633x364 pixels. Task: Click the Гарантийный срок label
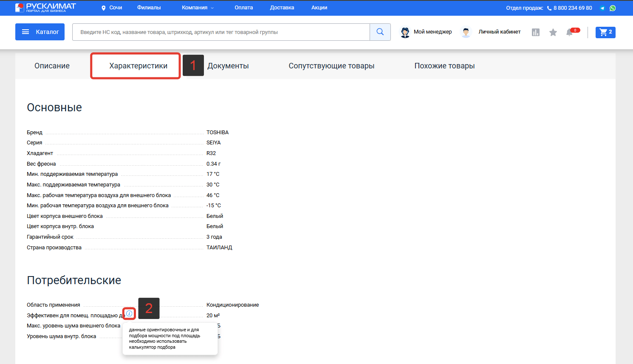(50, 237)
